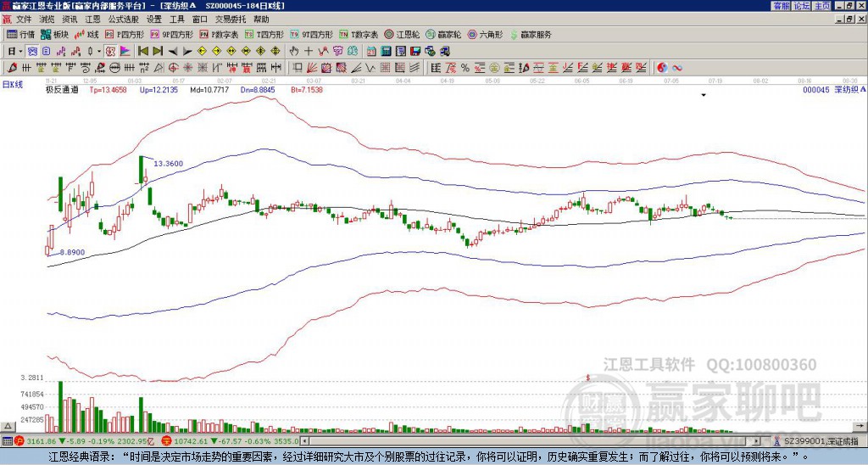Image resolution: width=868 pixels, height=465 pixels.
Task: Expand the candlestick chart type dropdown arrow
Action: click(99, 52)
